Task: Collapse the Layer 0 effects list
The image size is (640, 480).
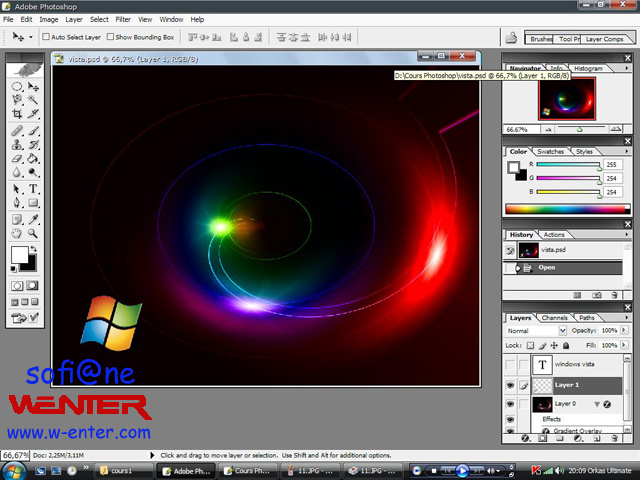Action: pos(596,404)
